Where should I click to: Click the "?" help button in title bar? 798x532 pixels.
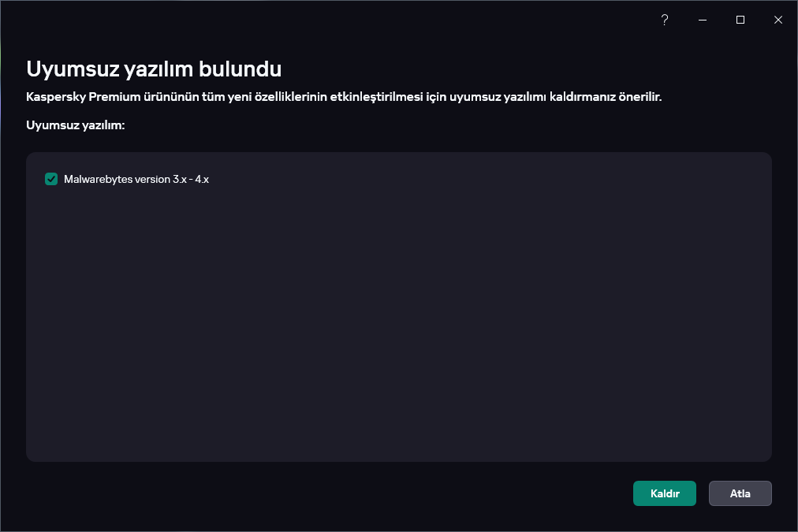[x=665, y=20]
